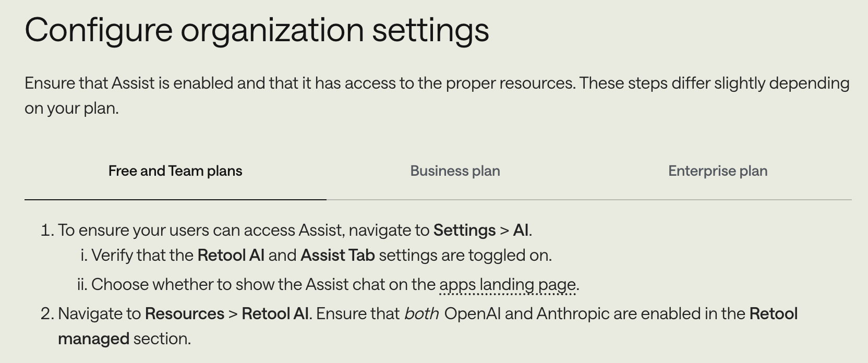Click bold Retool AI in the Verify sub-step

point(231,256)
